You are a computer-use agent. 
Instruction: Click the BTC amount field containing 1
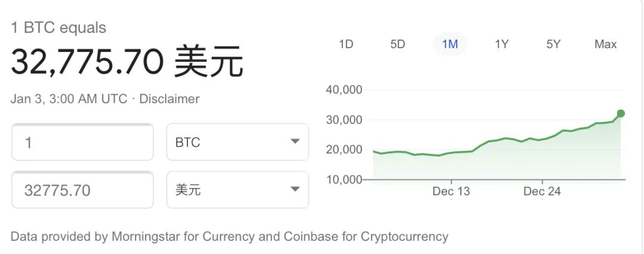(x=82, y=143)
